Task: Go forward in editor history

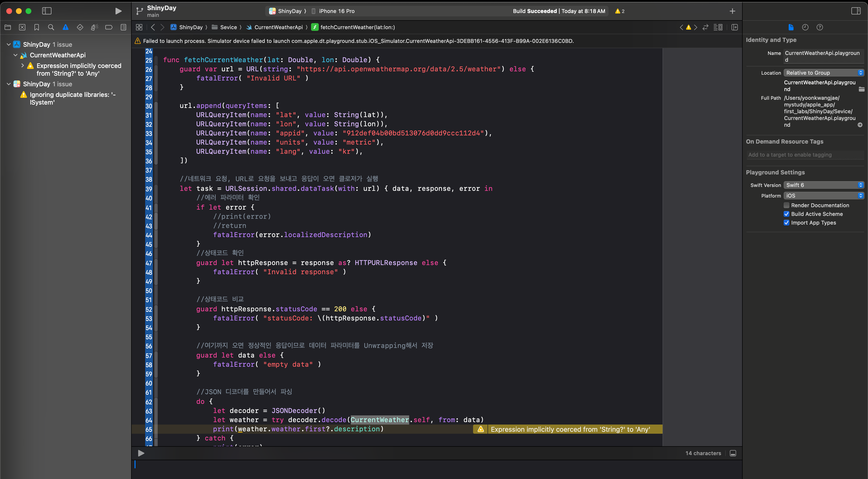Action: click(163, 27)
